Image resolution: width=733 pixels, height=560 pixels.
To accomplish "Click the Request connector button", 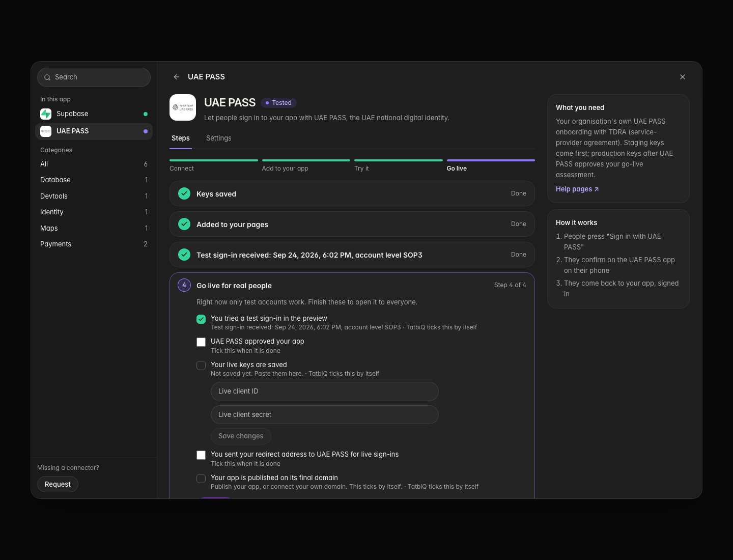I will click(58, 484).
